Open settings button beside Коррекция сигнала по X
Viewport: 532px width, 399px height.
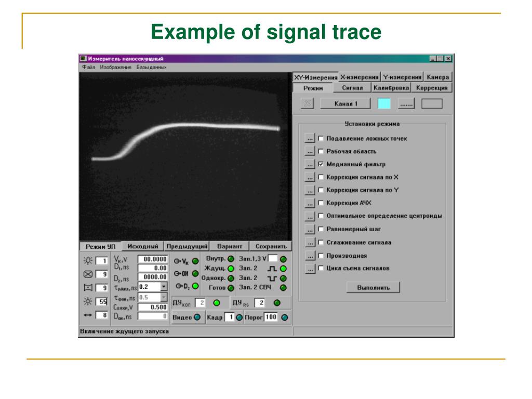pyautogui.click(x=310, y=177)
